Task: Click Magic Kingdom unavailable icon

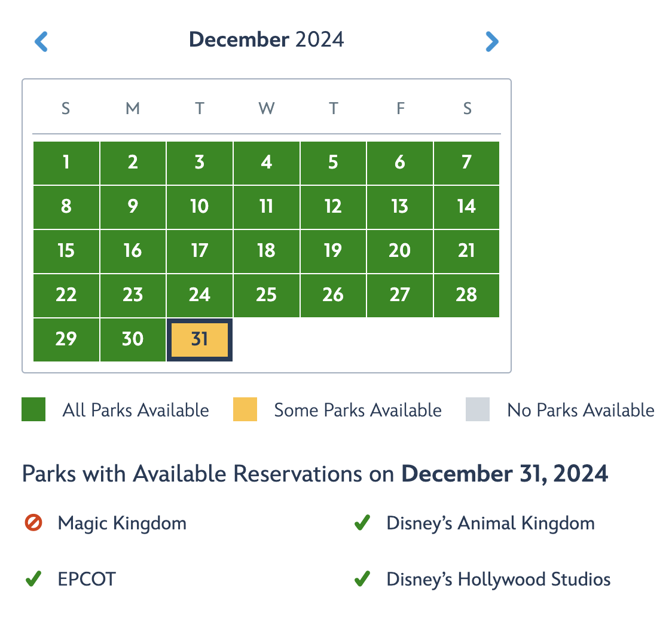Action: click(x=33, y=524)
